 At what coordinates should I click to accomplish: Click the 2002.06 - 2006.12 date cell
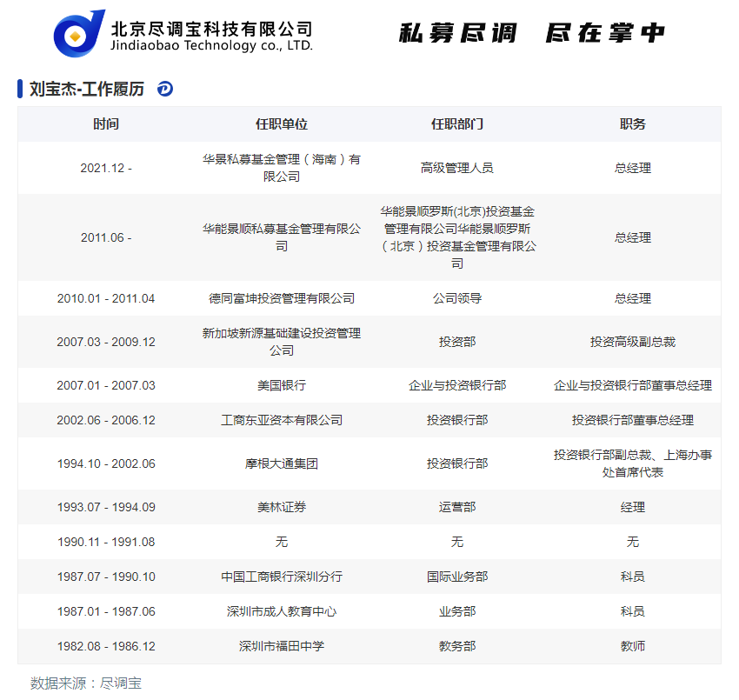click(106, 420)
